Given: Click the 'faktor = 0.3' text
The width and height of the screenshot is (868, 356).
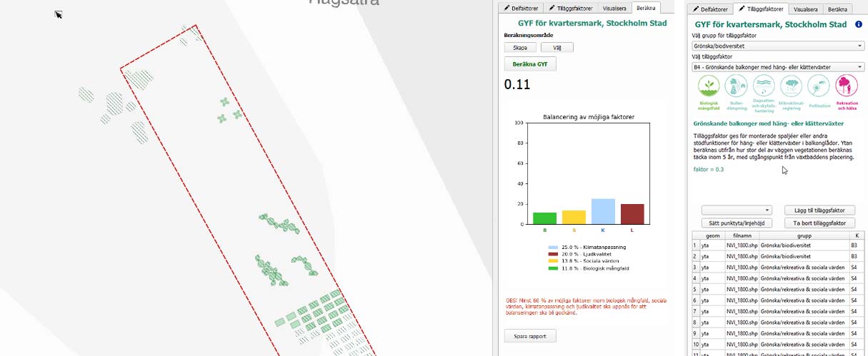Looking at the screenshot, I should (709, 169).
